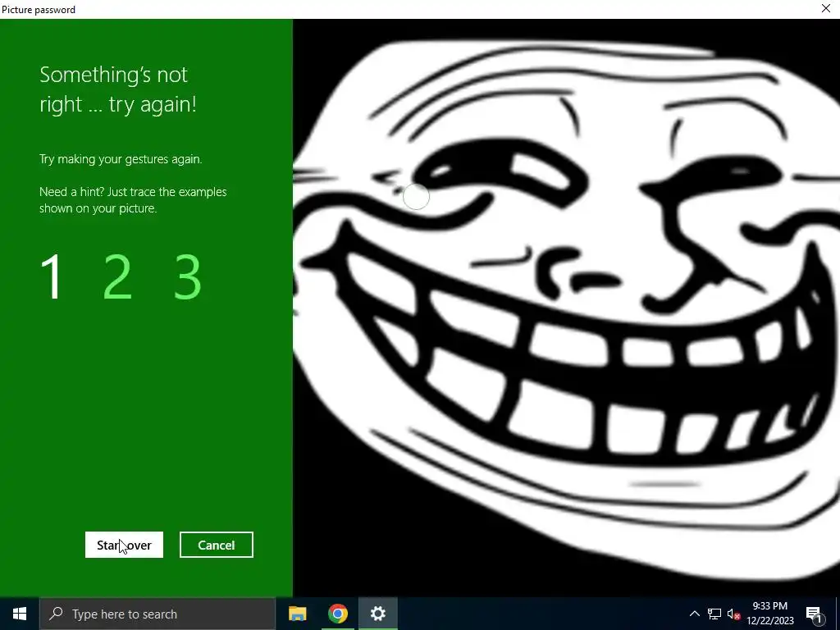Image resolution: width=840 pixels, height=630 pixels.
Task: Click the circle gesture hint on picture
Action: tap(416, 197)
